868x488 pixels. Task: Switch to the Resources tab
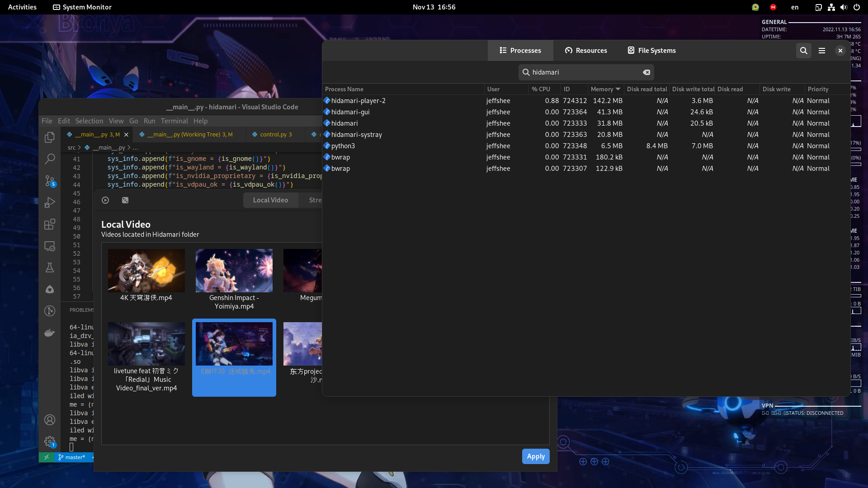[x=586, y=51]
